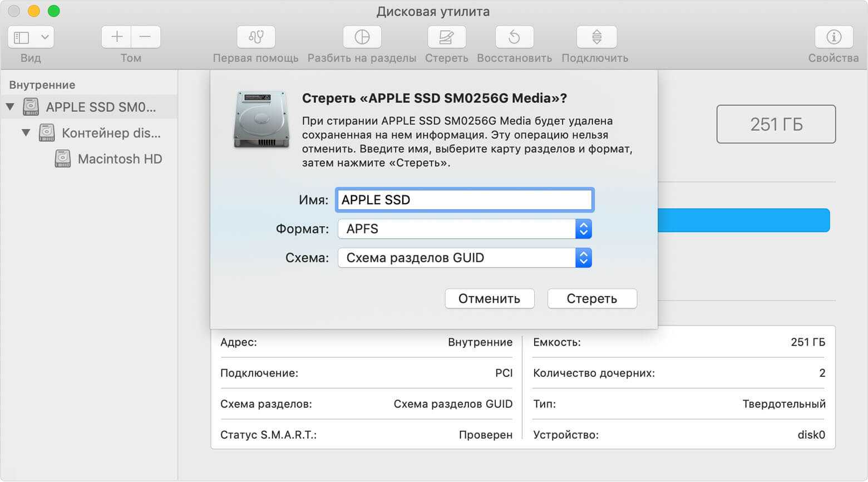This screenshot has width=868, height=482.
Task: Click the First Aid (Первая помощь) stethoscope icon
Action: point(256,37)
